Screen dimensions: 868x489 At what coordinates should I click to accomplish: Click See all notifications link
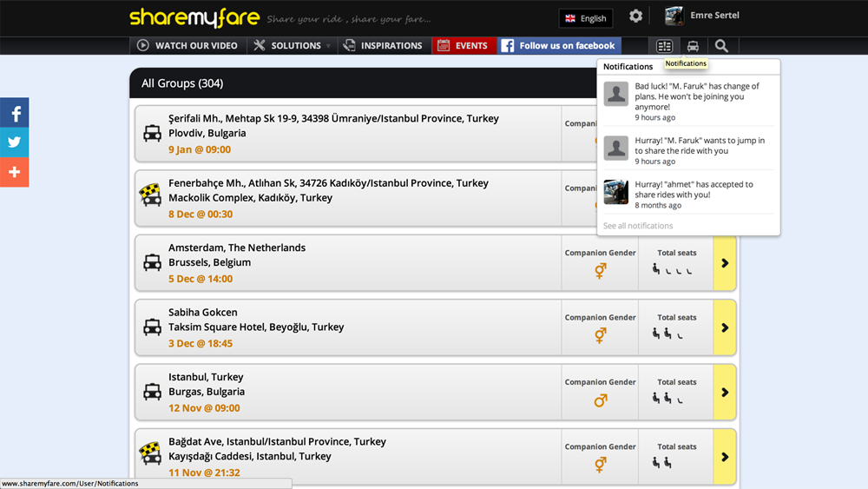[x=638, y=226]
